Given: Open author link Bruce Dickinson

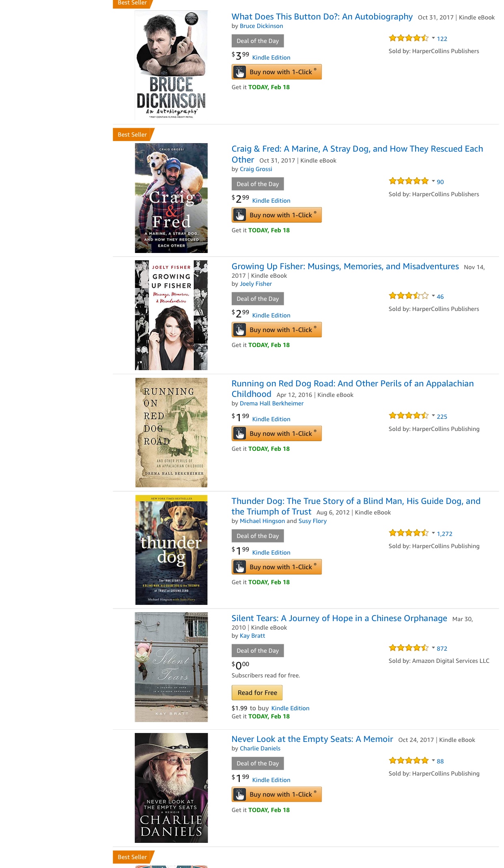Looking at the screenshot, I should 261,26.
